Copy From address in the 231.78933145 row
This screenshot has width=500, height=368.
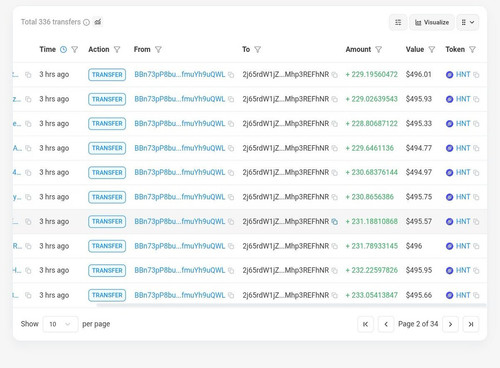point(231,246)
